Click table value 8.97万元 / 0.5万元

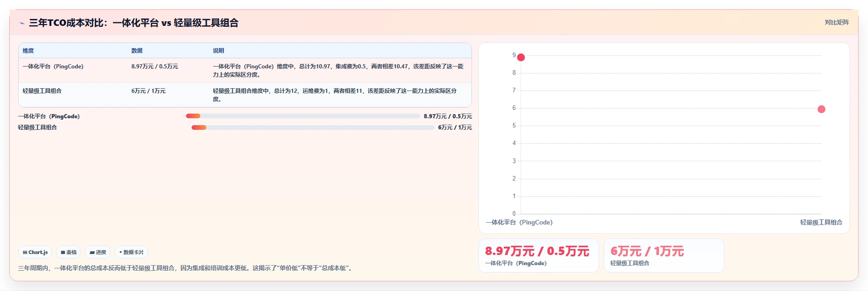point(155,67)
